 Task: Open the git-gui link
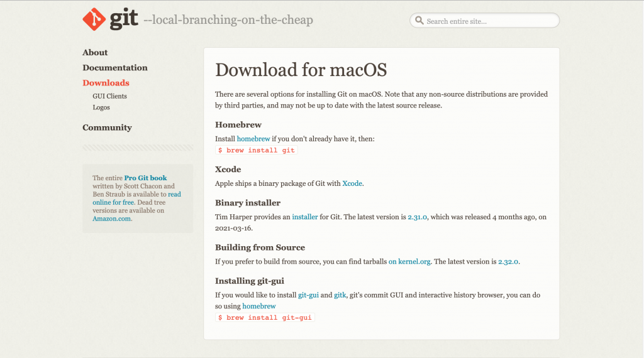(x=308, y=295)
